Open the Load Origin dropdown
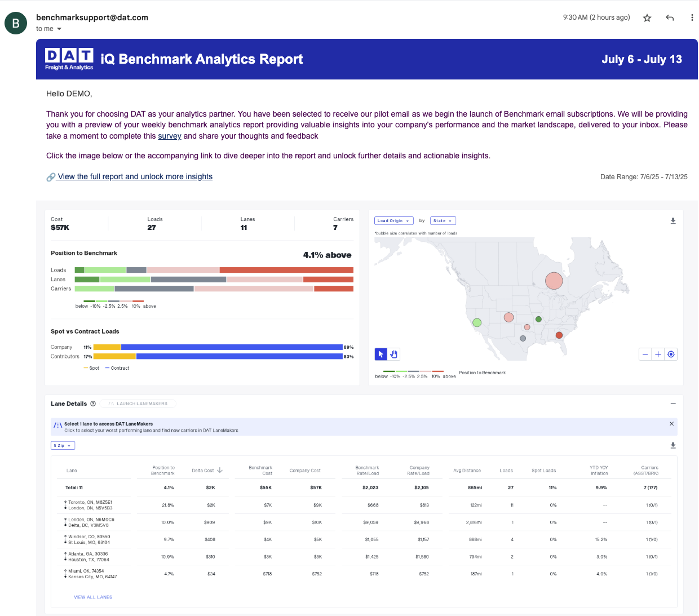Viewport: 699px width, 616px height. [x=393, y=221]
